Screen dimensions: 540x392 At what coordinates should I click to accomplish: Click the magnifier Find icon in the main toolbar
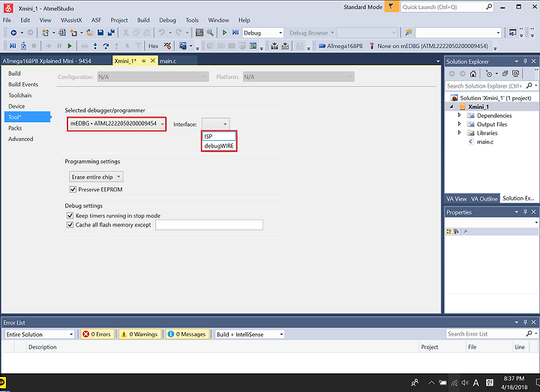pyautogui.click(x=210, y=33)
